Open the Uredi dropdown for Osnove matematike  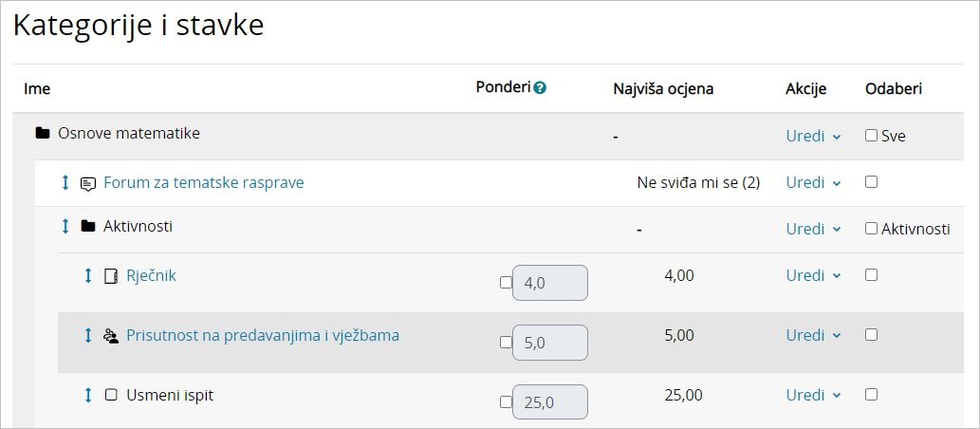[813, 136]
